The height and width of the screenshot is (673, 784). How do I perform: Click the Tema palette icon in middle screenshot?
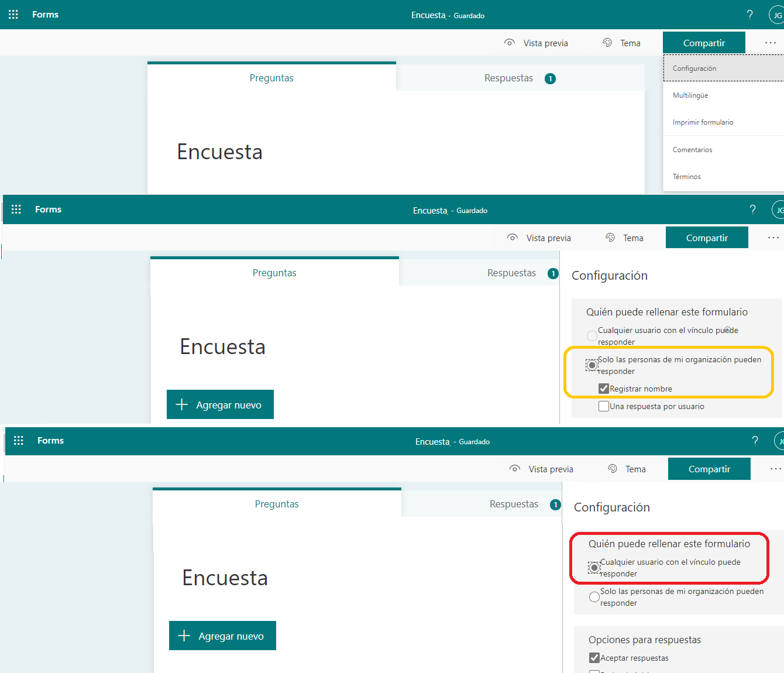(x=610, y=238)
